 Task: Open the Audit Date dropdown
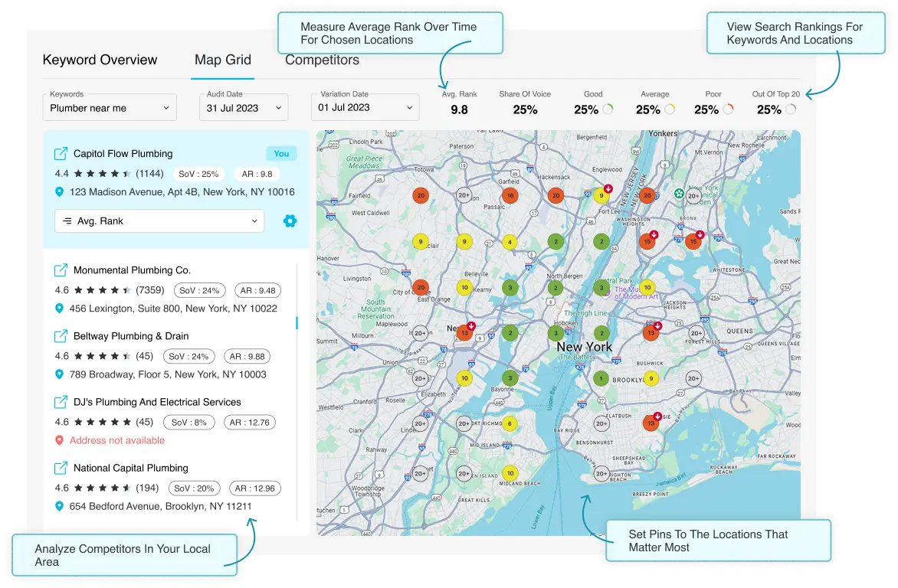[244, 108]
